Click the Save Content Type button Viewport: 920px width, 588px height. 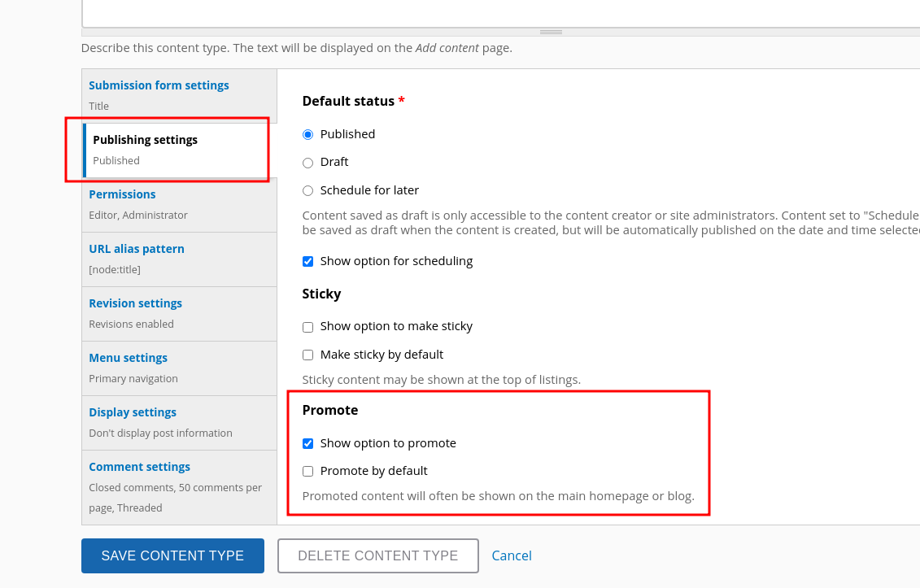coord(172,555)
